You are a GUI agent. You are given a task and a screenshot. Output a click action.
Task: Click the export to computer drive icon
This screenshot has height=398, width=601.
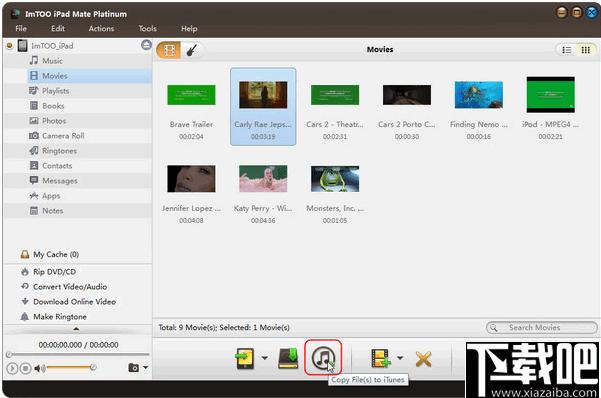(x=288, y=358)
